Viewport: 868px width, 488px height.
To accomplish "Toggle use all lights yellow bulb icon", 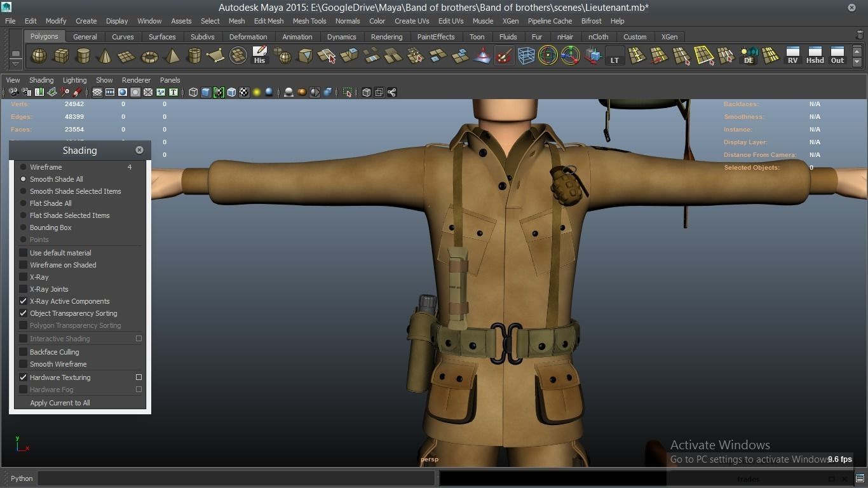I will coord(257,92).
